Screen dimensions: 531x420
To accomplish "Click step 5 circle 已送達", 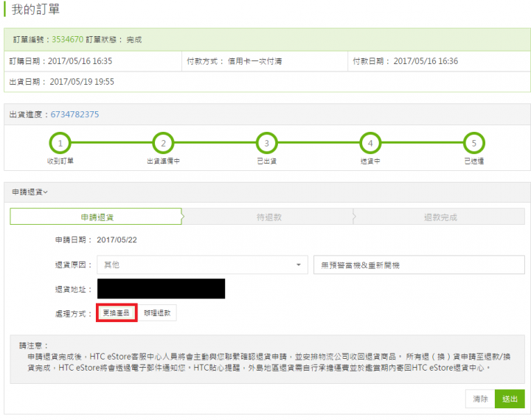I will pyautogui.click(x=473, y=143).
